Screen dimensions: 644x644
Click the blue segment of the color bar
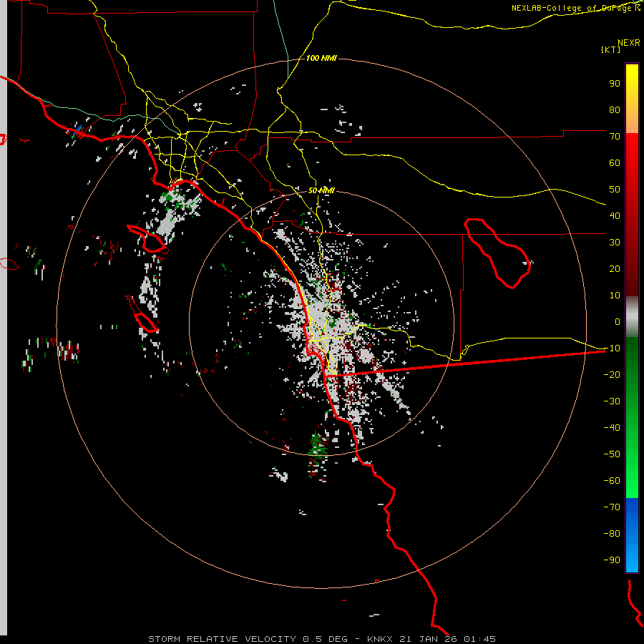click(632, 535)
